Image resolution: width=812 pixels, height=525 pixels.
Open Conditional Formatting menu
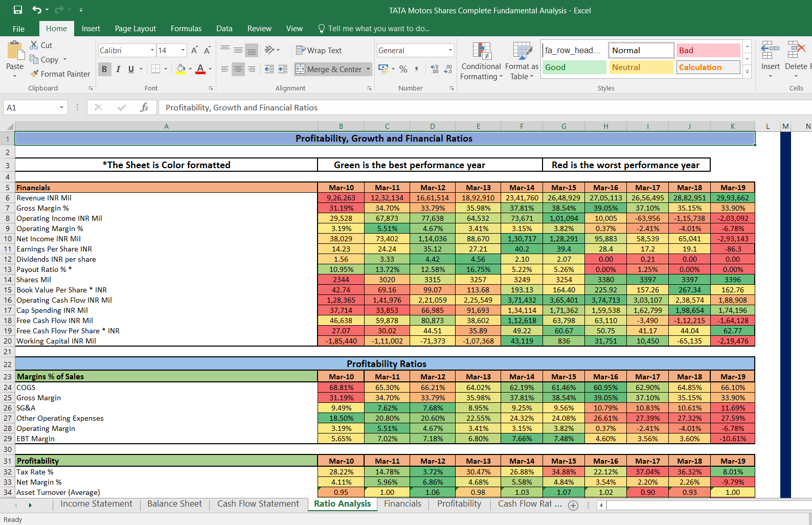481,61
